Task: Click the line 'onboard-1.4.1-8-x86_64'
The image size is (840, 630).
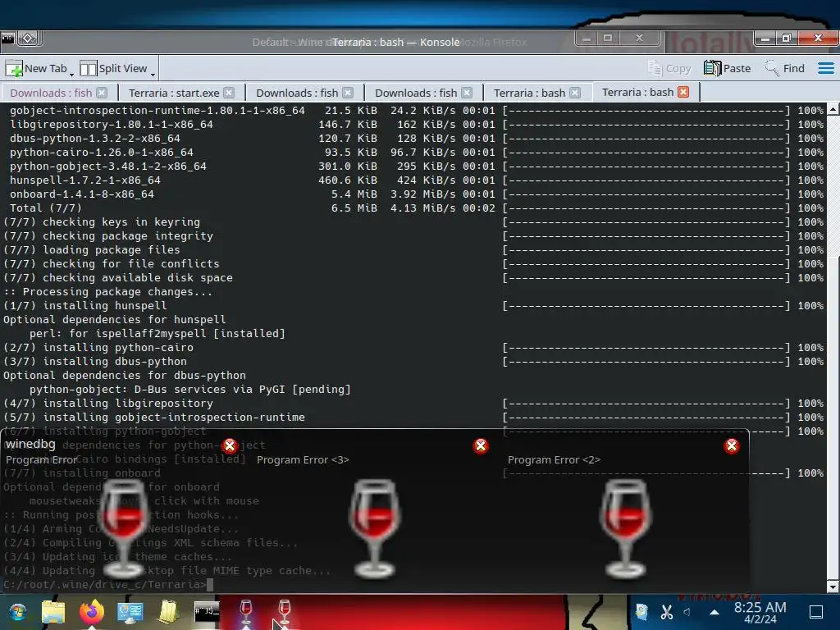Action: tap(82, 194)
